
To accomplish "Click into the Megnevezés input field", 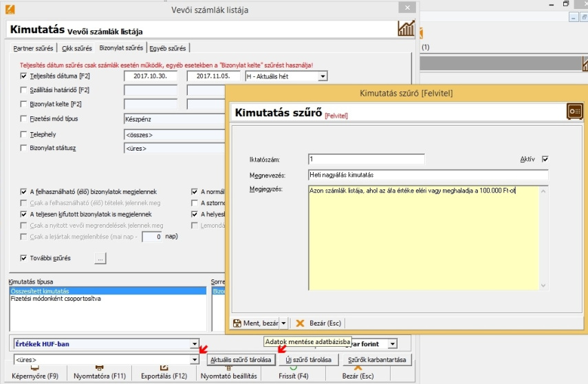I will (x=428, y=175).
